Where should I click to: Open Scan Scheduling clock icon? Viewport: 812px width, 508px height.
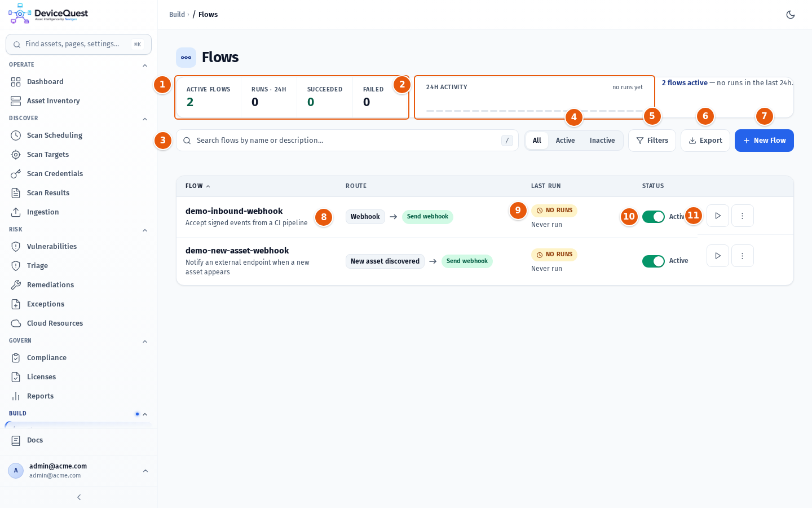16,135
